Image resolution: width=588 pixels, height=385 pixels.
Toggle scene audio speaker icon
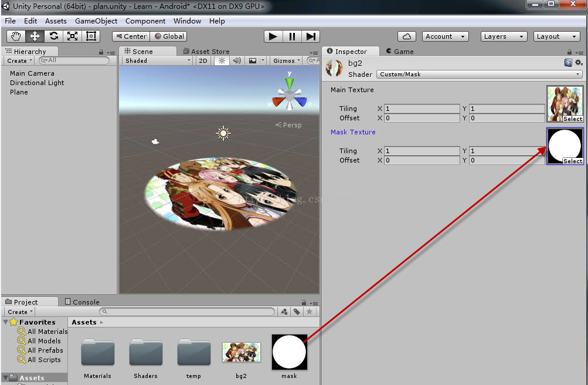[x=237, y=61]
